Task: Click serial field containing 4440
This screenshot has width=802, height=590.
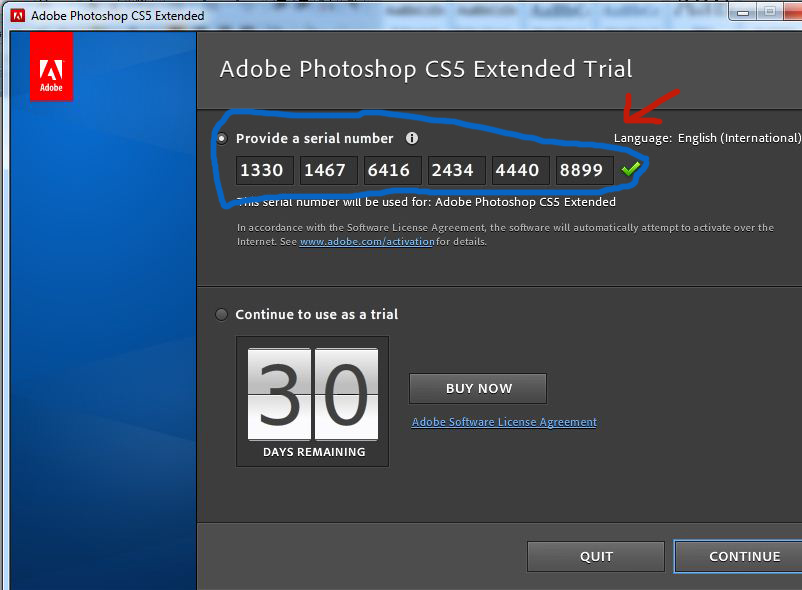Action: click(x=521, y=170)
